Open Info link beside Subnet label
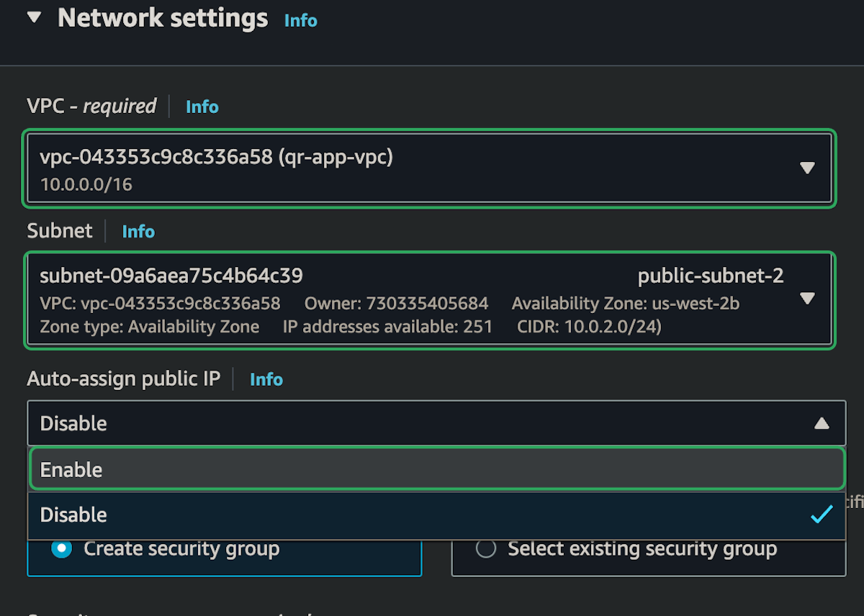This screenshot has width=864, height=616. pyautogui.click(x=138, y=232)
